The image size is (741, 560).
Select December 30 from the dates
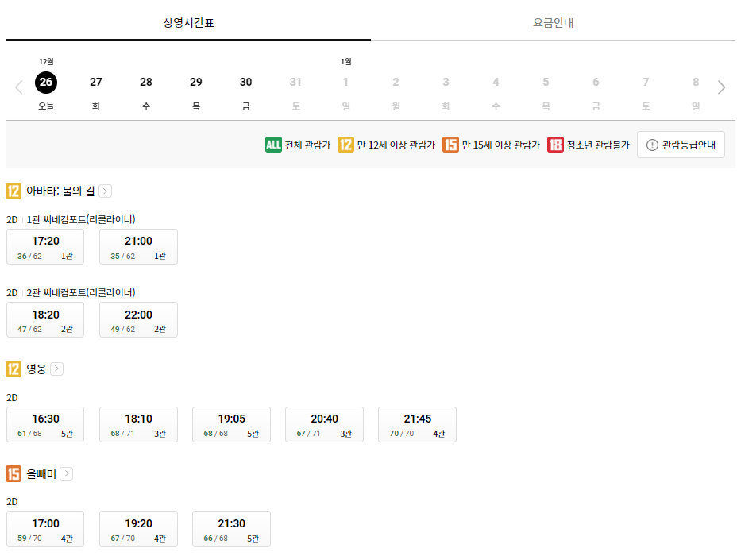click(x=245, y=82)
